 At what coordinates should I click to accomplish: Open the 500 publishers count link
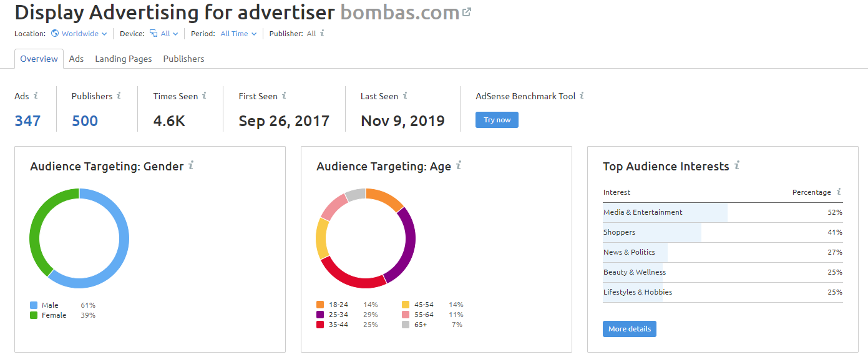85,121
